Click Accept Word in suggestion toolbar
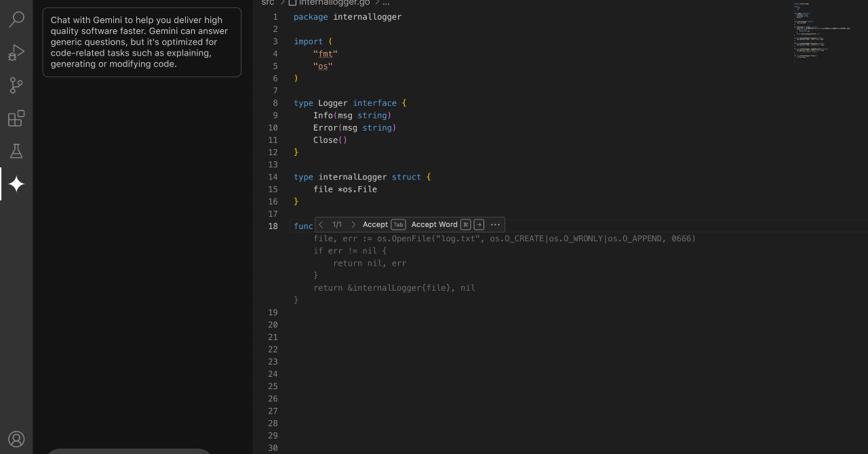 [x=434, y=224]
